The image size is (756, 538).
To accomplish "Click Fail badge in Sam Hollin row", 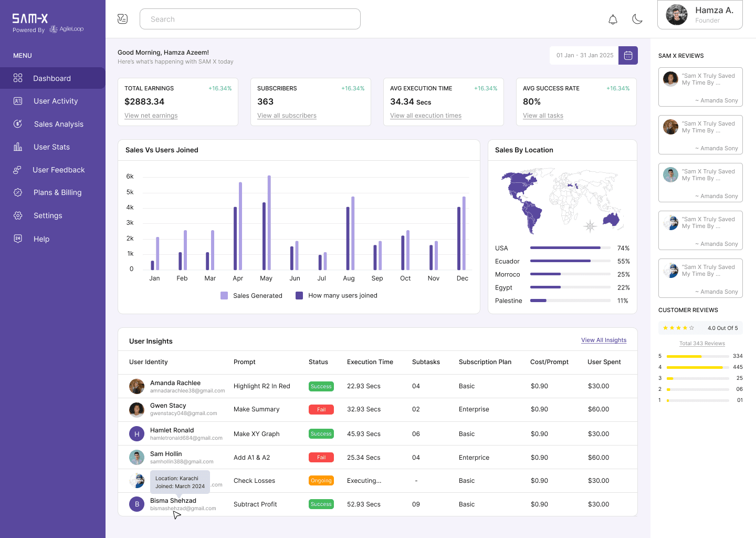I will click(x=321, y=457).
